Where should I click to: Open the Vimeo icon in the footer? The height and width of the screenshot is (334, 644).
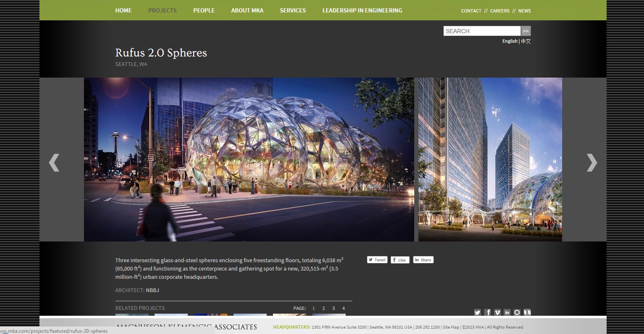(497, 312)
